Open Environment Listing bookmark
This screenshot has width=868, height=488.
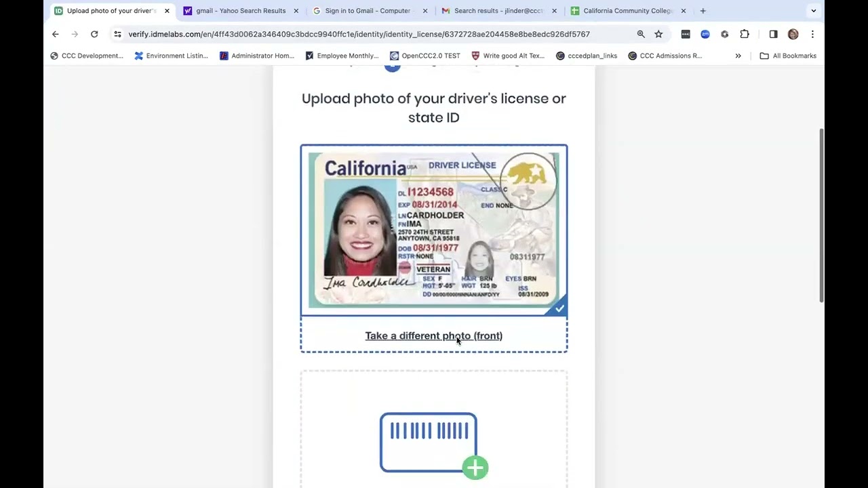(172, 56)
